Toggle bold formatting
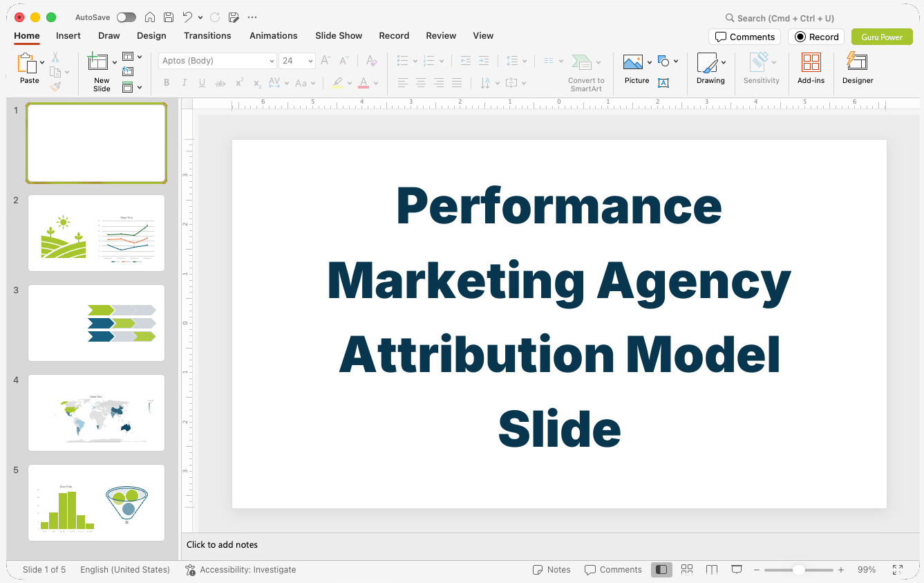924x583 pixels. coord(167,83)
